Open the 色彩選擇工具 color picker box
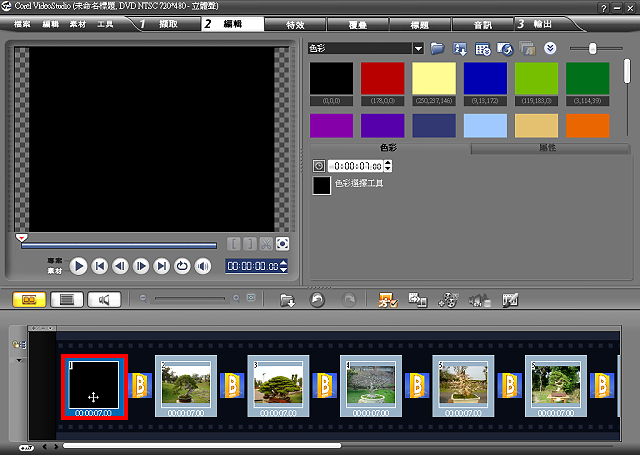This screenshot has height=455, width=640. [x=322, y=185]
